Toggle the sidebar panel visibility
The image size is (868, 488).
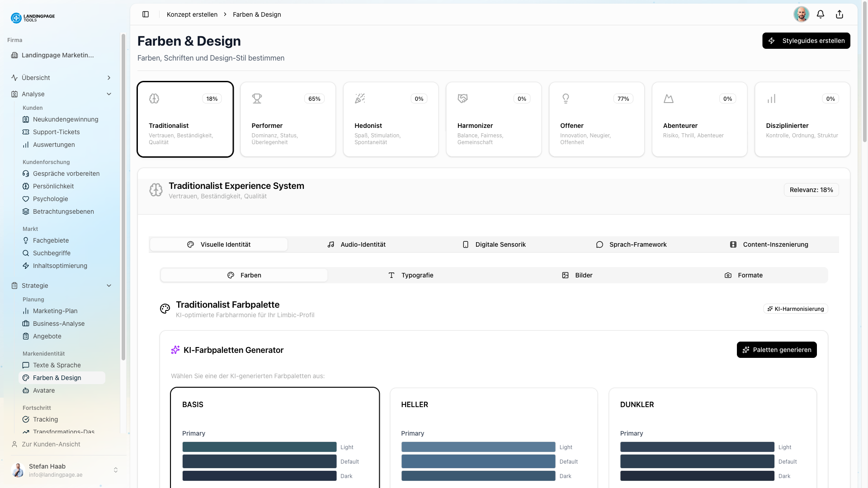point(146,14)
